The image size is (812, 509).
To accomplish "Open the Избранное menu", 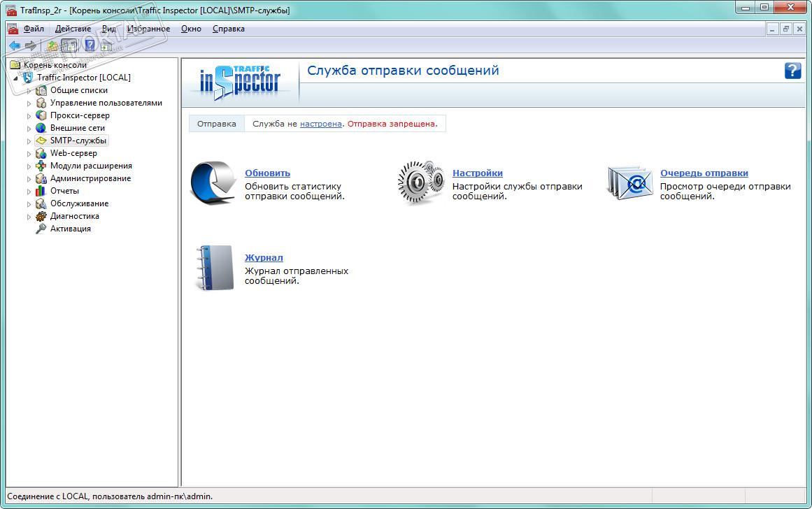I will 149,29.
